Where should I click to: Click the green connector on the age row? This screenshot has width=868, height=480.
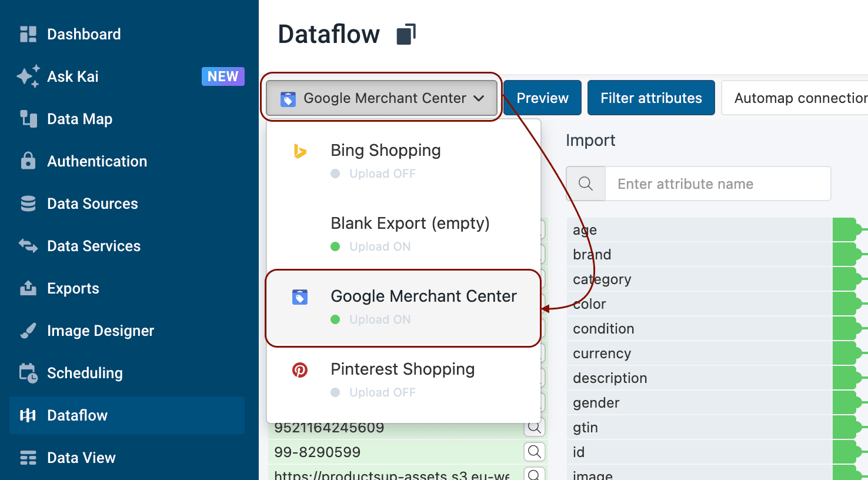pos(847,229)
